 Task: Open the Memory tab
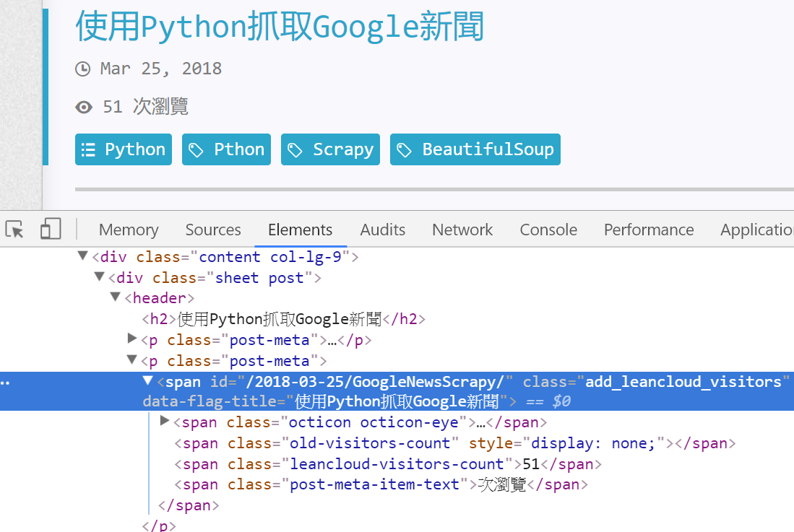(129, 230)
